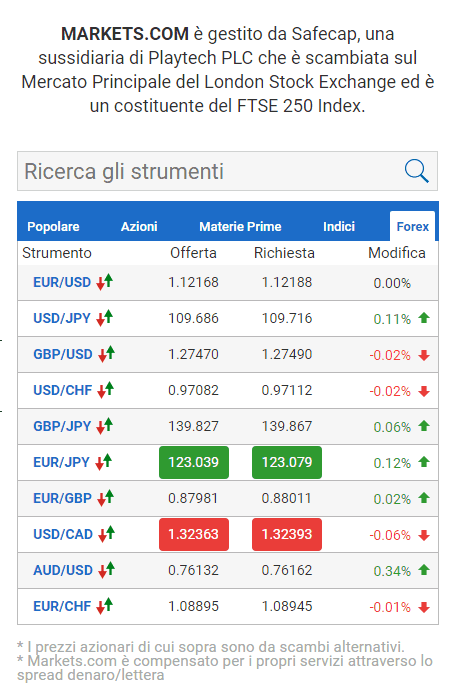Switch to the Popolare tab
456x698 pixels.
[53, 227]
